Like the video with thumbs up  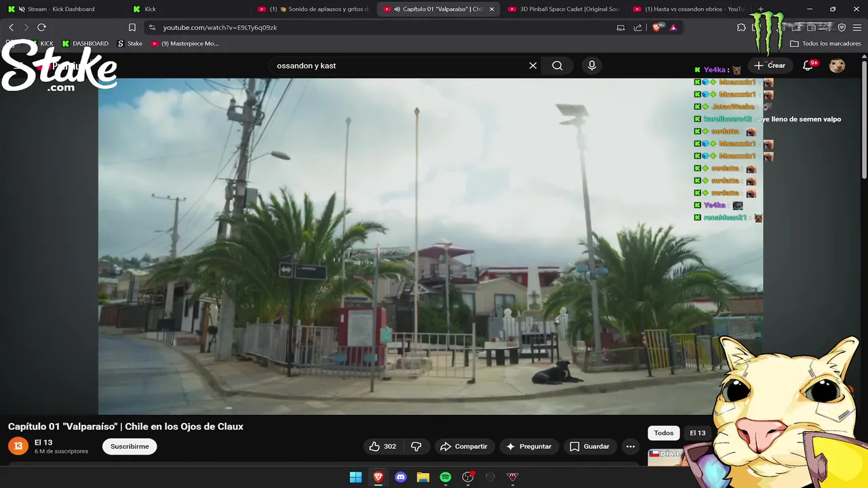pos(382,446)
